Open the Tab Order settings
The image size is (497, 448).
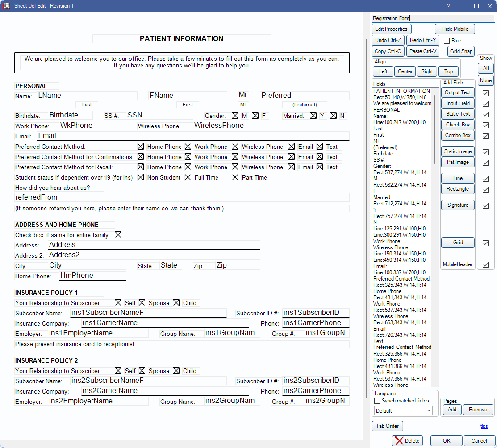387,426
